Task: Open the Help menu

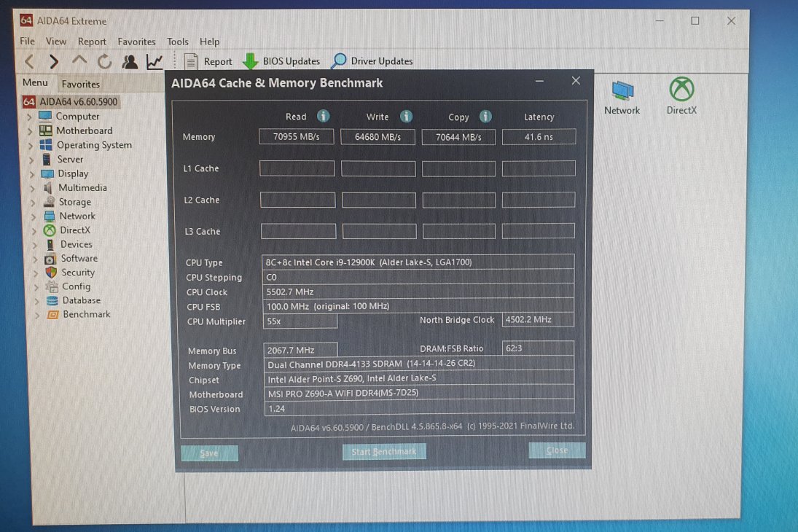Action: pos(209,42)
